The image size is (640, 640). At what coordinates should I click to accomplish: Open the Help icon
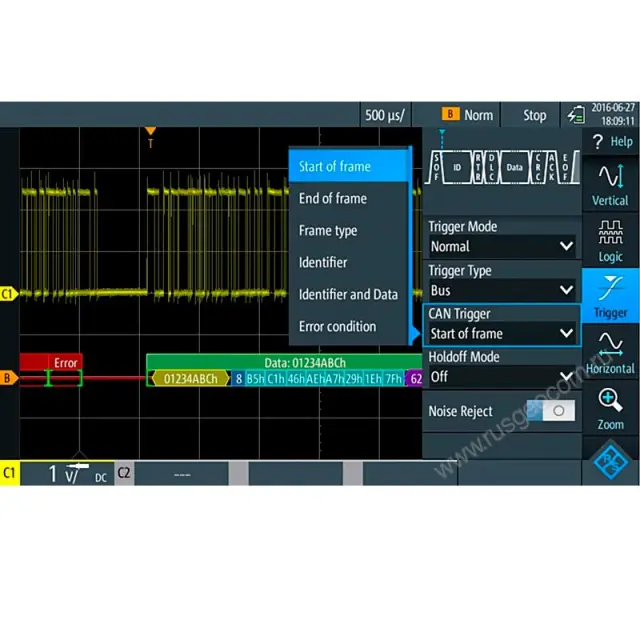(x=611, y=142)
